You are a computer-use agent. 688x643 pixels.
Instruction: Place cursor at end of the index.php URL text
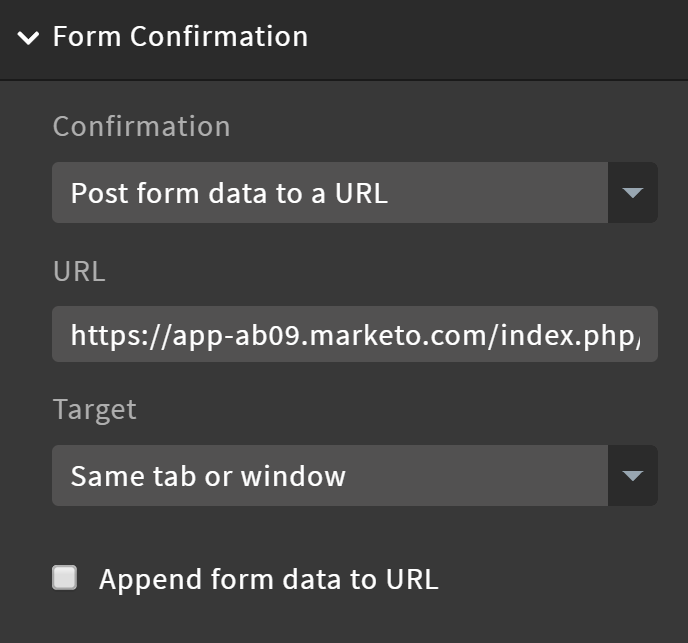pos(638,335)
